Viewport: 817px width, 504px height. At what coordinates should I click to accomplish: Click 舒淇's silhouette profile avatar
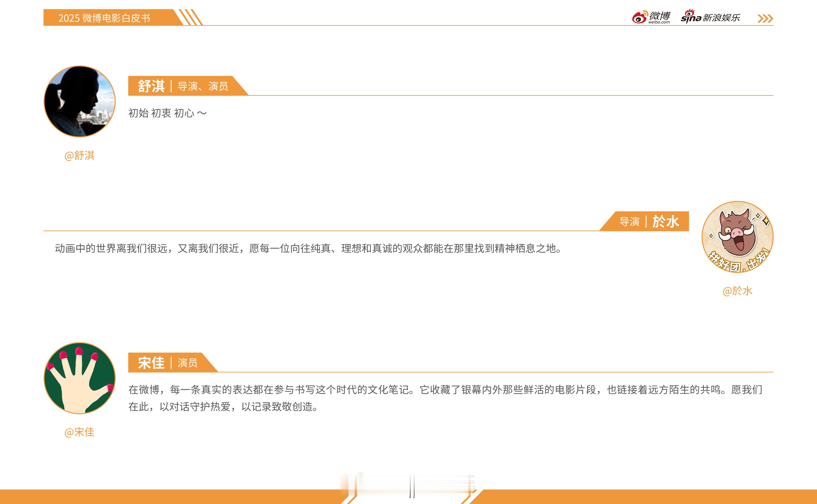[79, 101]
